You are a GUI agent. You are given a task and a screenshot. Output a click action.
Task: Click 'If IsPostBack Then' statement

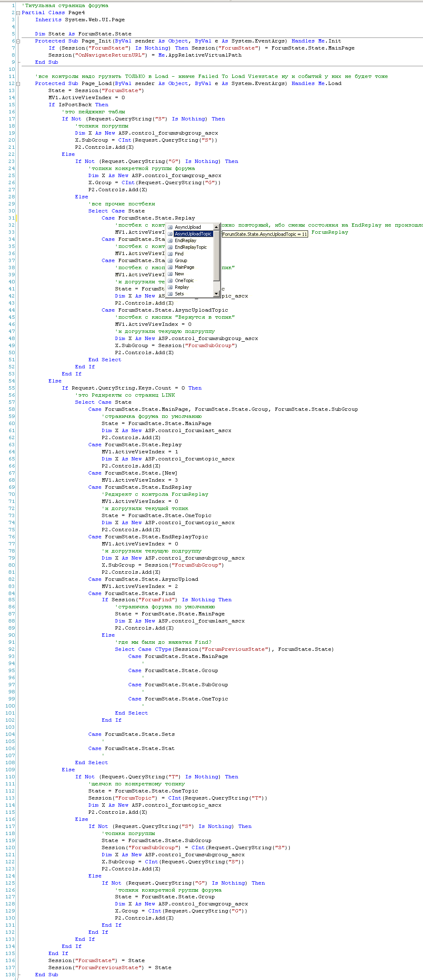tap(78, 105)
